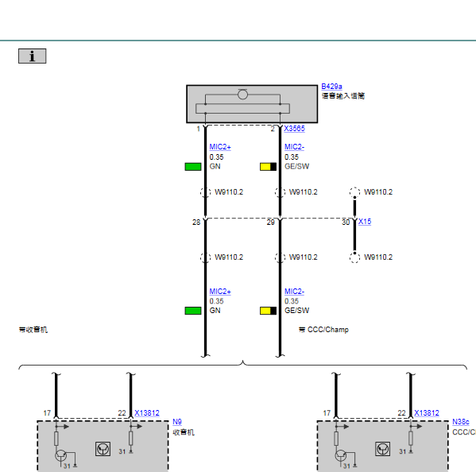Open the X13812 link next to N38c
476x472 pixels.
(427, 413)
